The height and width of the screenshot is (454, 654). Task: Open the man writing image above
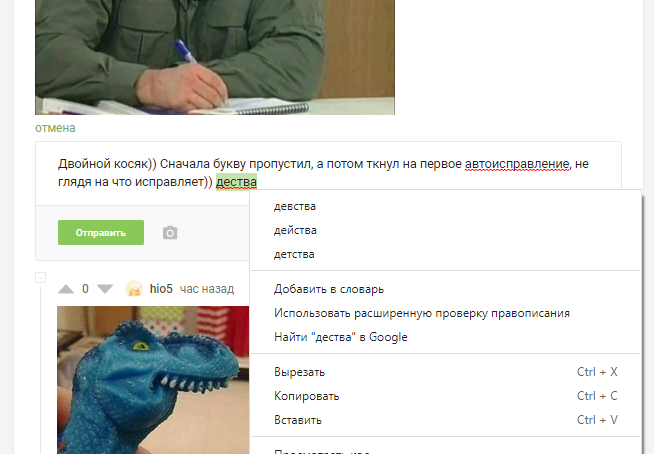[x=215, y=57]
